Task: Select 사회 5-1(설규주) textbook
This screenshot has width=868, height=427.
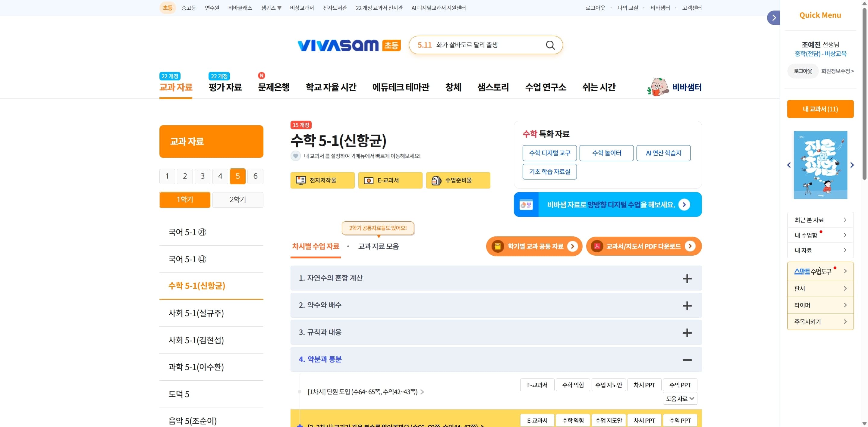Action: point(211,313)
